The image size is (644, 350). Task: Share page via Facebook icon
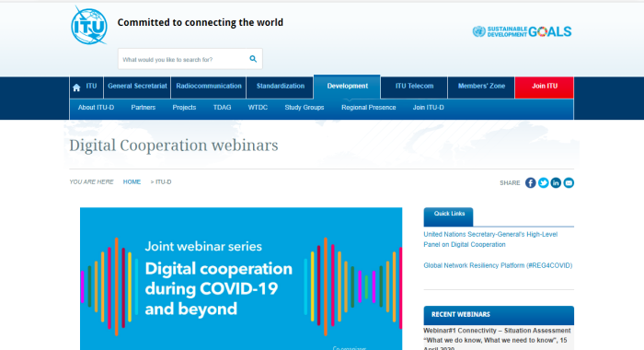pos(530,182)
